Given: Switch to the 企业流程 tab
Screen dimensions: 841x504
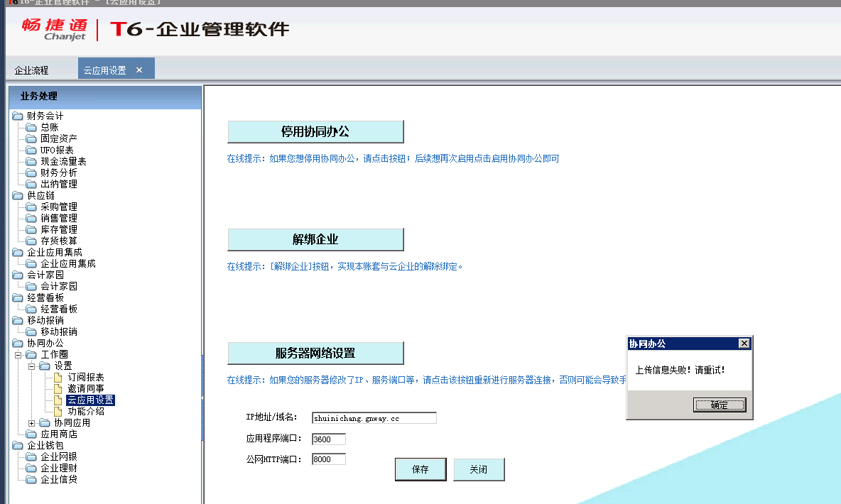Looking at the screenshot, I should pyautogui.click(x=31, y=70).
